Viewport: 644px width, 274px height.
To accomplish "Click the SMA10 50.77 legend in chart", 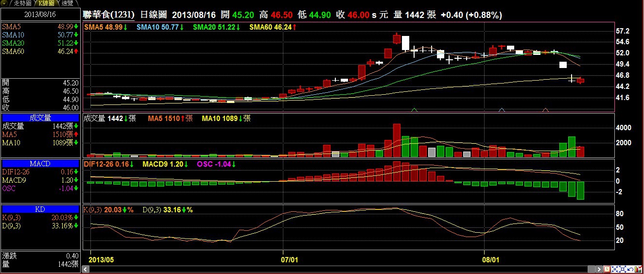I will pyautogui.click(x=160, y=27).
